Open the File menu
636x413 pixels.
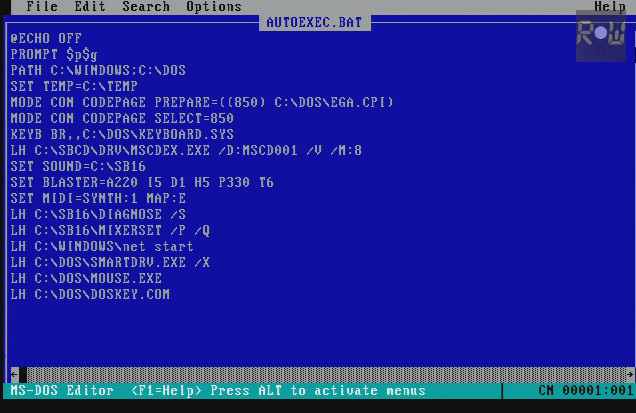click(42, 6)
